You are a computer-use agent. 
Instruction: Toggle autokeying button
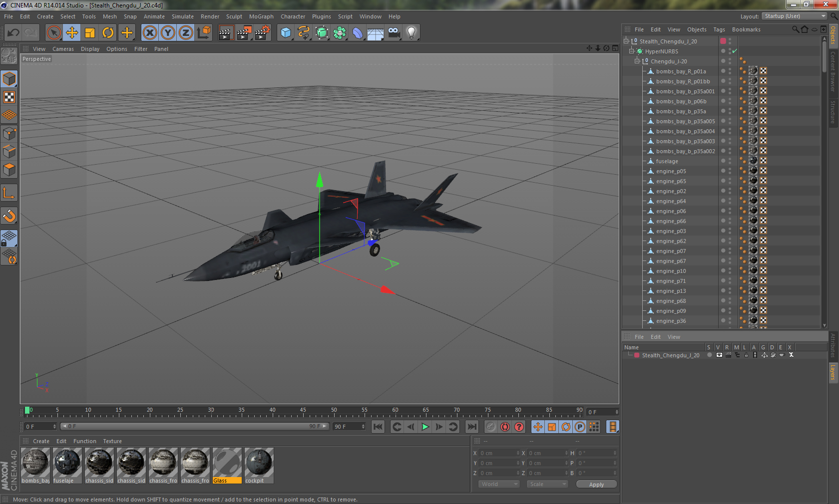505,427
